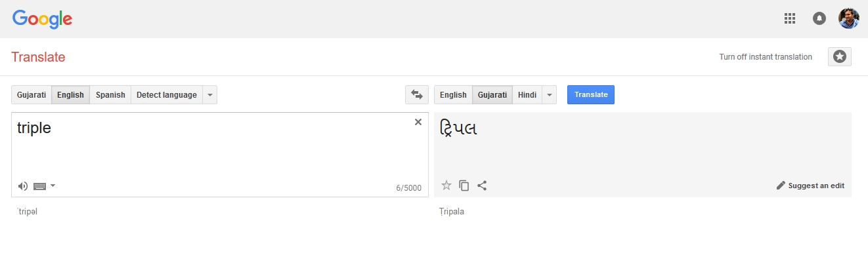Open input tools dropdown arrow
This screenshot has height=276, width=868.
click(53, 186)
